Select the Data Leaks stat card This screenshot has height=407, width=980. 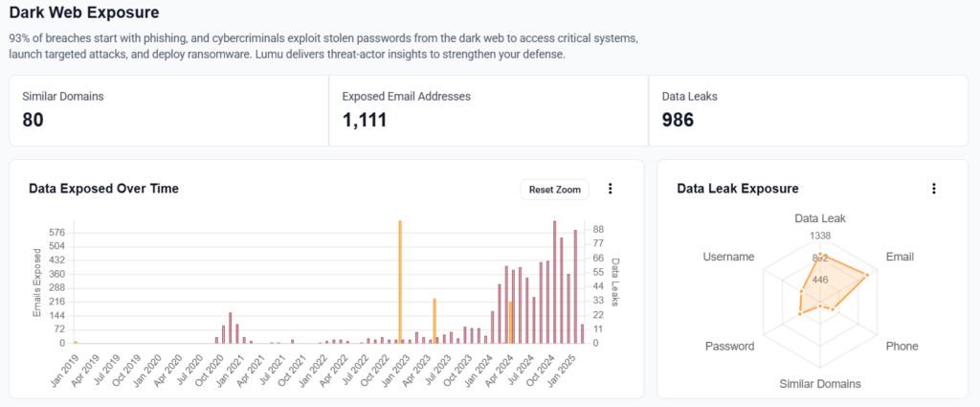click(x=808, y=110)
